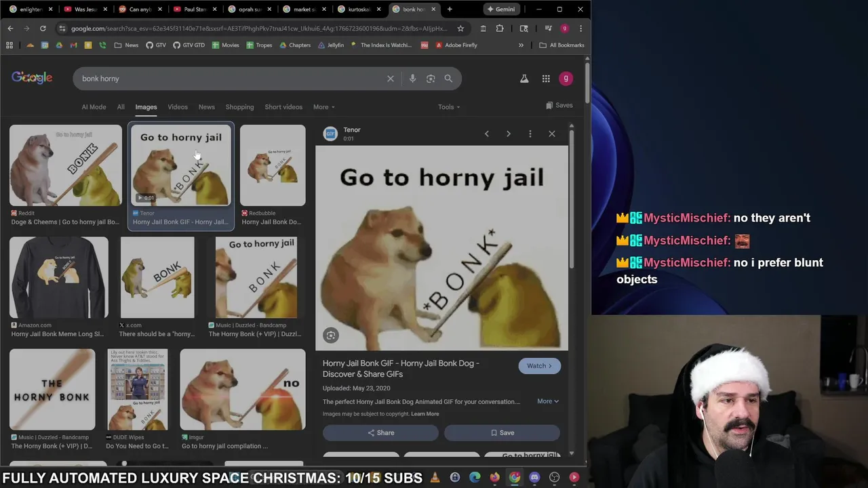Search inside image with lens icon on preview
The height and width of the screenshot is (488, 868).
click(x=330, y=335)
